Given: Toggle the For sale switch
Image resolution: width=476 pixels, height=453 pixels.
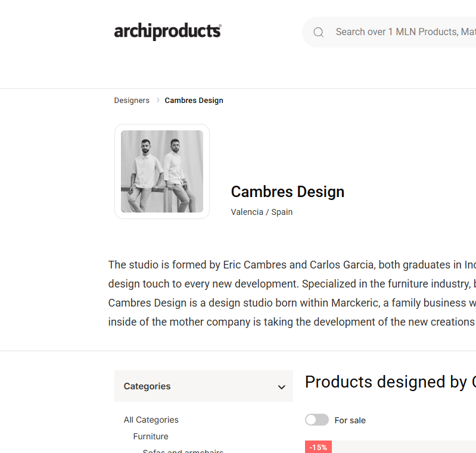Looking at the screenshot, I should [316, 420].
